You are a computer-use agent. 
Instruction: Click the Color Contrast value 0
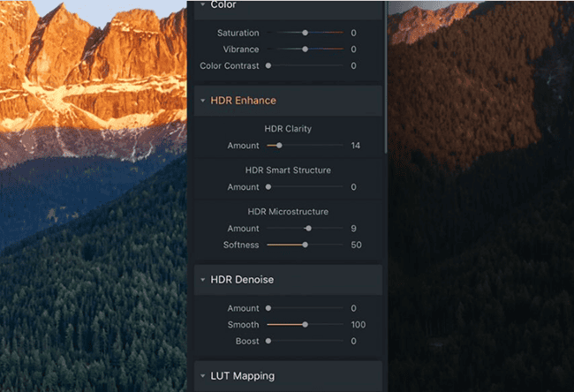click(353, 65)
